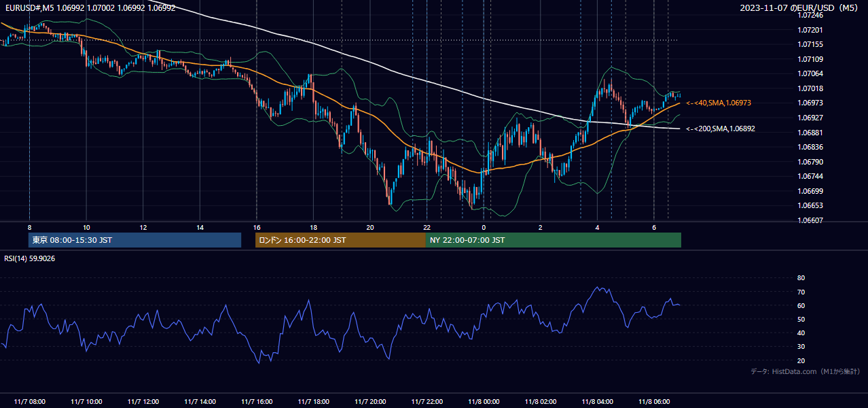This screenshot has height=408, width=868.
Task: Click hour label 20 under the price chart
Action: (369, 227)
